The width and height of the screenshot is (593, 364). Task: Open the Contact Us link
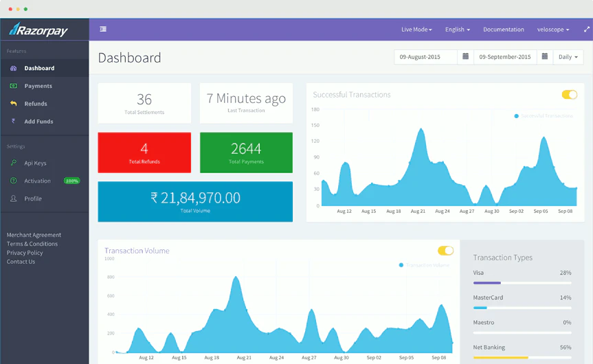click(x=21, y=262)
